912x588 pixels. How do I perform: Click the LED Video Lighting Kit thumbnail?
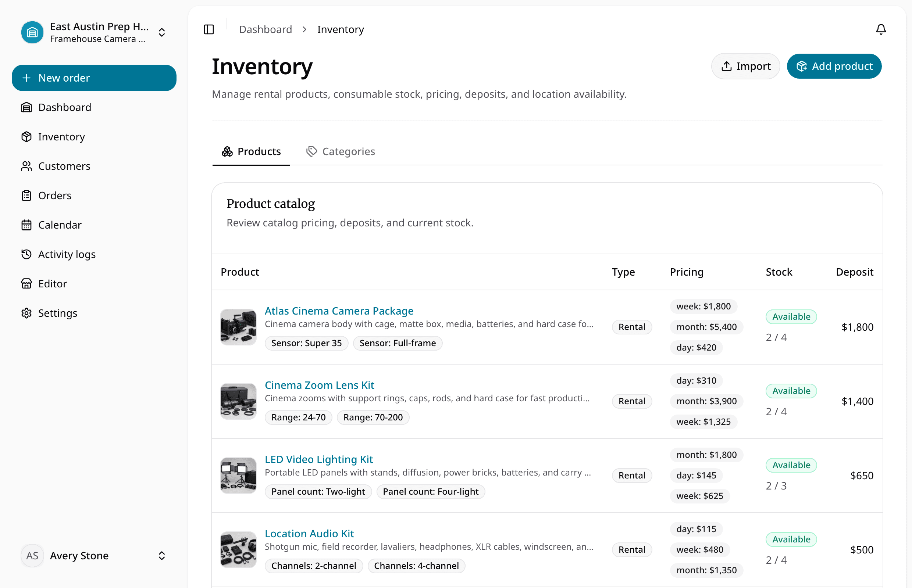point(238,476)
